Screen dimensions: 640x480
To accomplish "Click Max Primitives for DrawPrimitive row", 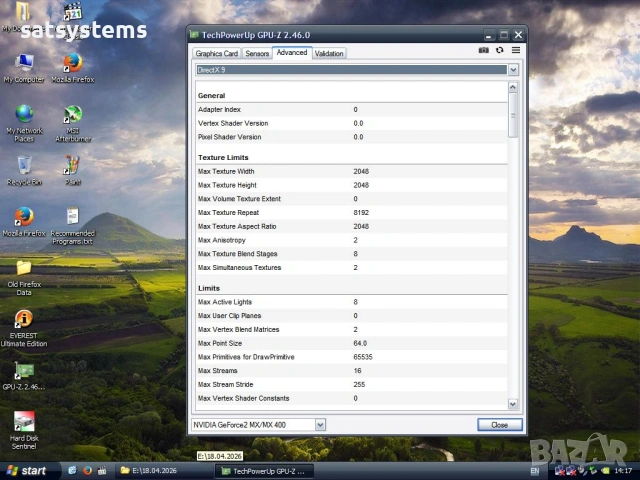I will 351,357.
